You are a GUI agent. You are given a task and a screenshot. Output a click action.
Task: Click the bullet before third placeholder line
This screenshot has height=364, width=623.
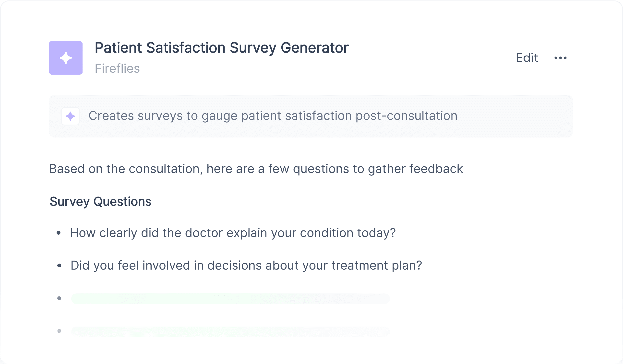[x=59, y=298]
